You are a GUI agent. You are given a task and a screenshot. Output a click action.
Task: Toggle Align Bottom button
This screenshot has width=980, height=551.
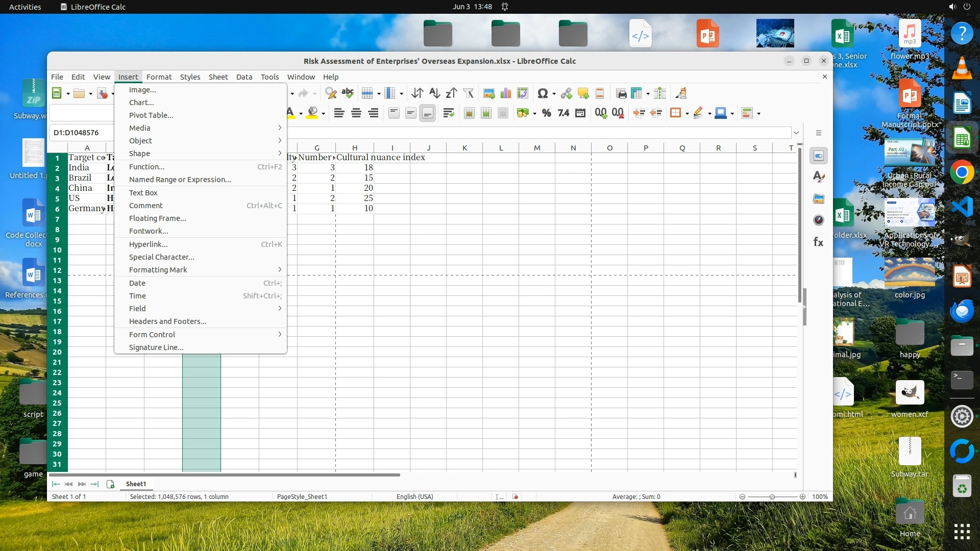tap(428, 113)
